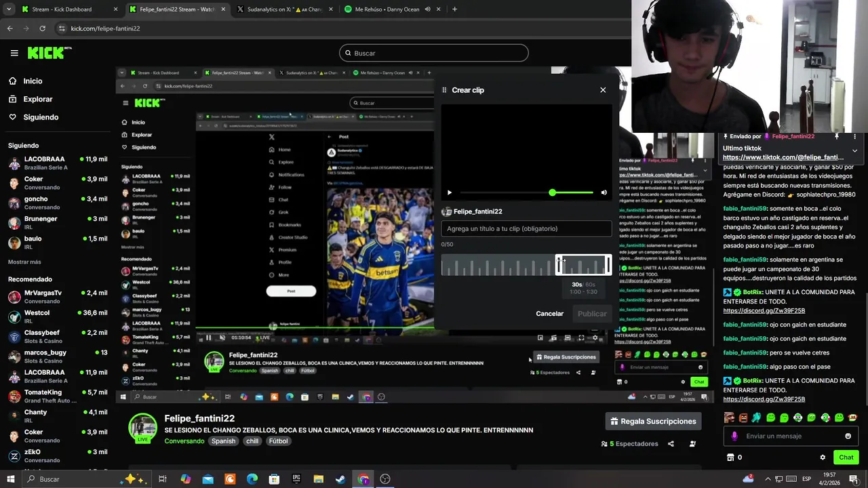
Task: Open the Brunenger channel in Siguiendo list
Action: point(58,223)
